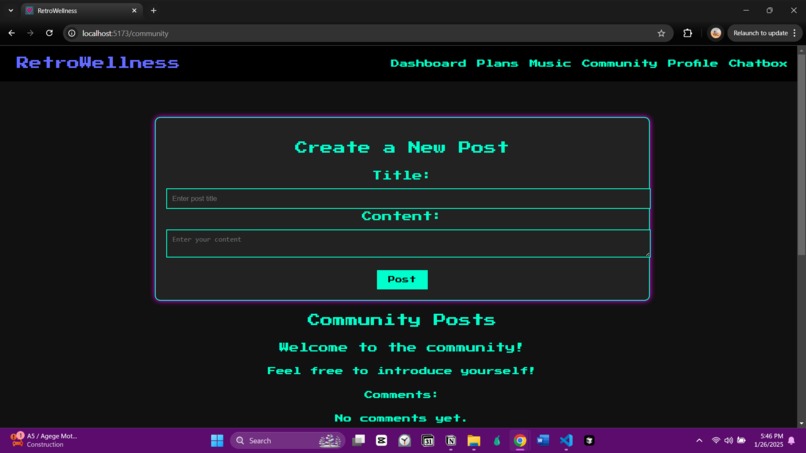Click the page vertical scrollbar thumb
The width and height of the screenshot is (806, 453).
coord(801,153)
